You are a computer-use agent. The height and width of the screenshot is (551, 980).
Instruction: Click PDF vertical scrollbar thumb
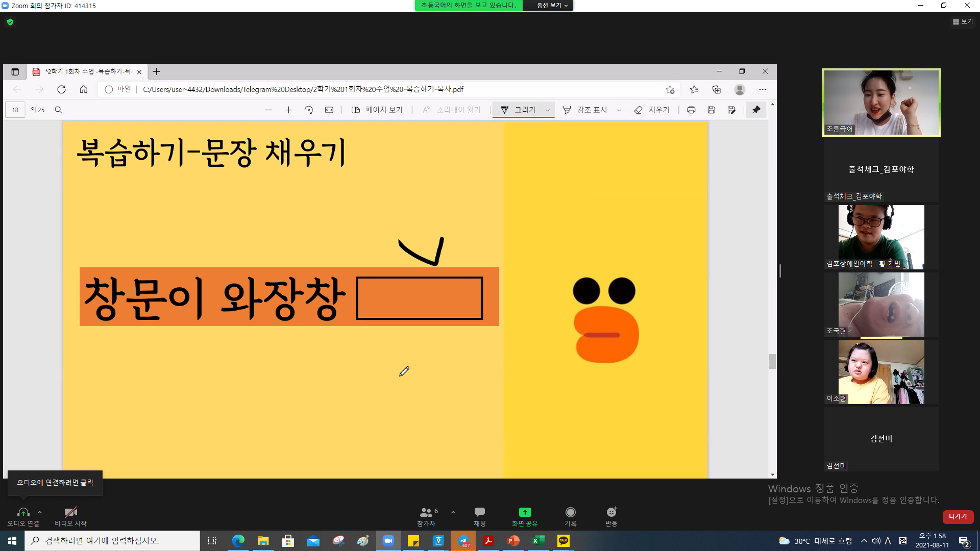click(x=772, y=361)
